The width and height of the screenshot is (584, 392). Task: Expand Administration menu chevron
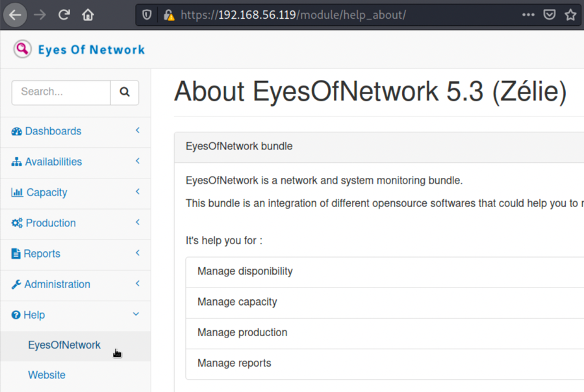pos(138,284)
